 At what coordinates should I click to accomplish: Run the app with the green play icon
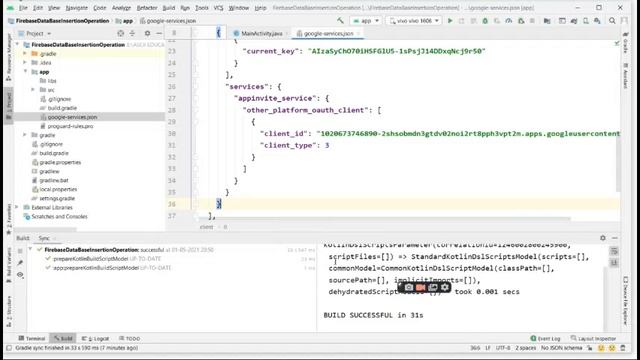tap(450, 20)
